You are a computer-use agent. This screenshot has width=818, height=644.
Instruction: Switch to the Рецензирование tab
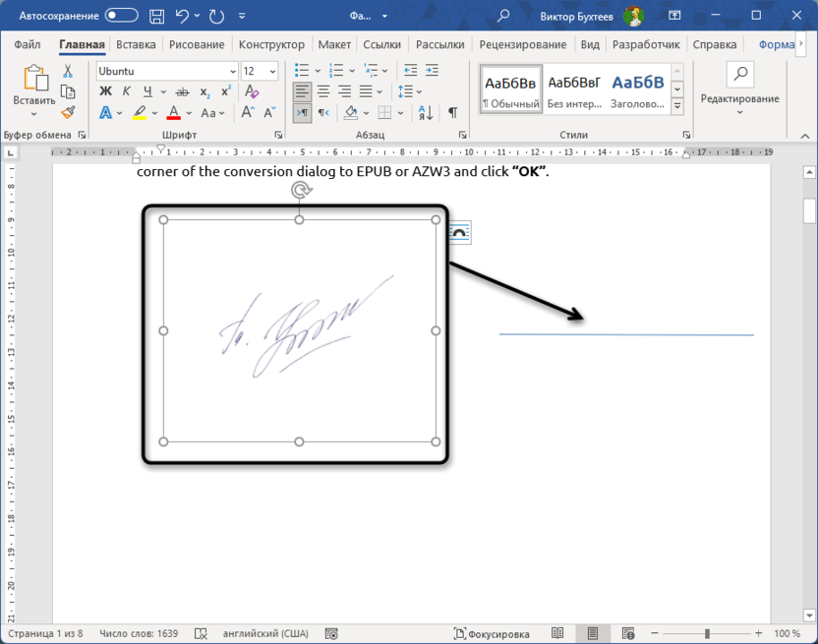click(x=523, y=45)
